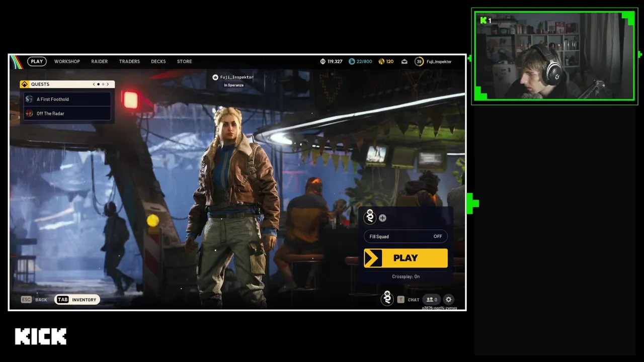Go to next quest page arrow
The height and width of the screenshot is (362, 644).
point(107,84)
